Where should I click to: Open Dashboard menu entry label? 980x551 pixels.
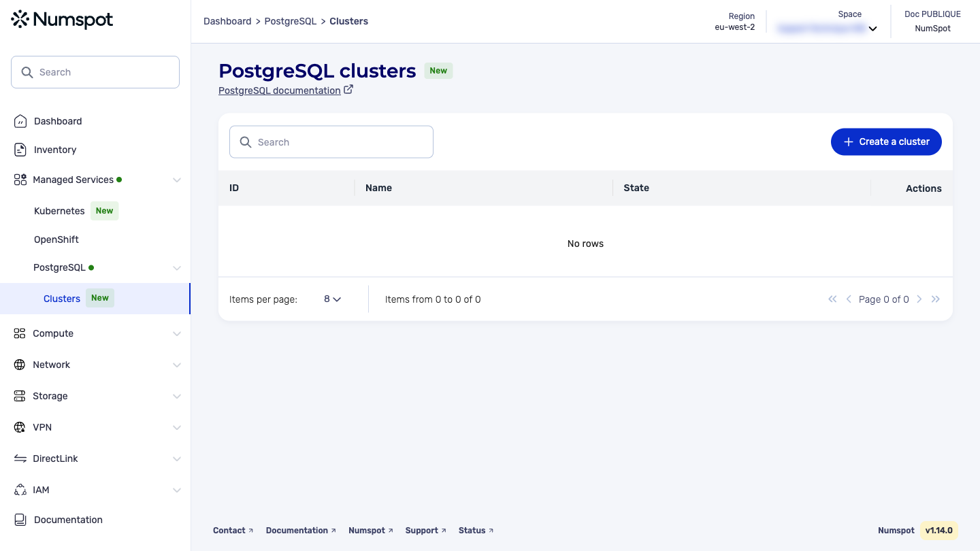tap(58, 121)
